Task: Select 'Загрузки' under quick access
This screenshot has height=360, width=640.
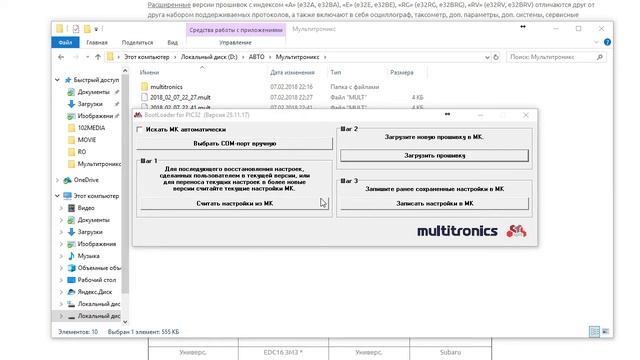Action: pos(90,104)
